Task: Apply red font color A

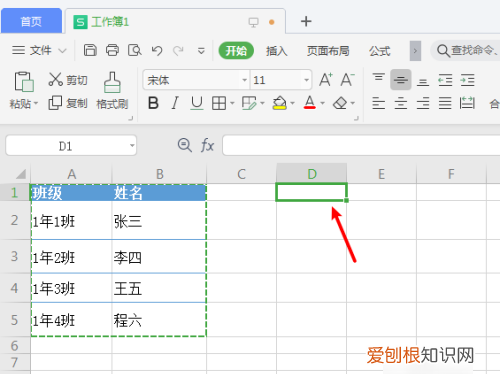Action: [x=310, y=103]
